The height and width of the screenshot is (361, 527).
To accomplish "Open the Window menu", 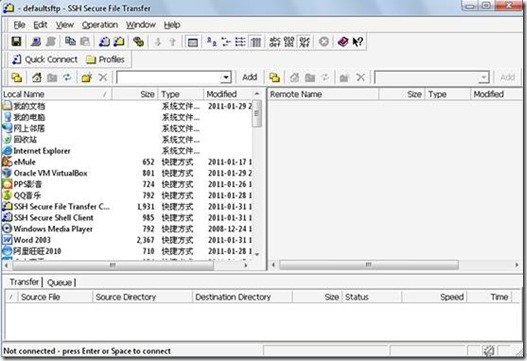I will pyautogui.click(x=141, y=25).
